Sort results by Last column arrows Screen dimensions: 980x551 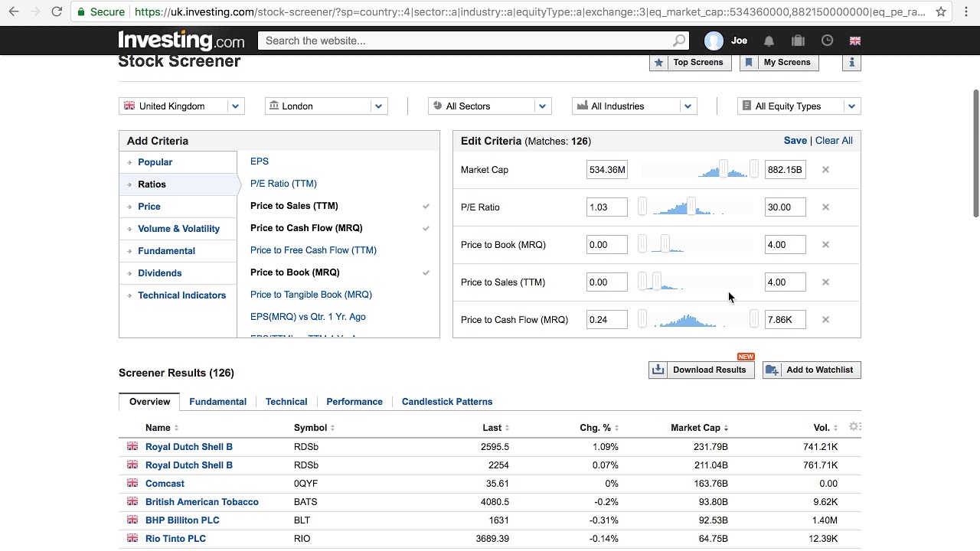click(x=507, y=428)
